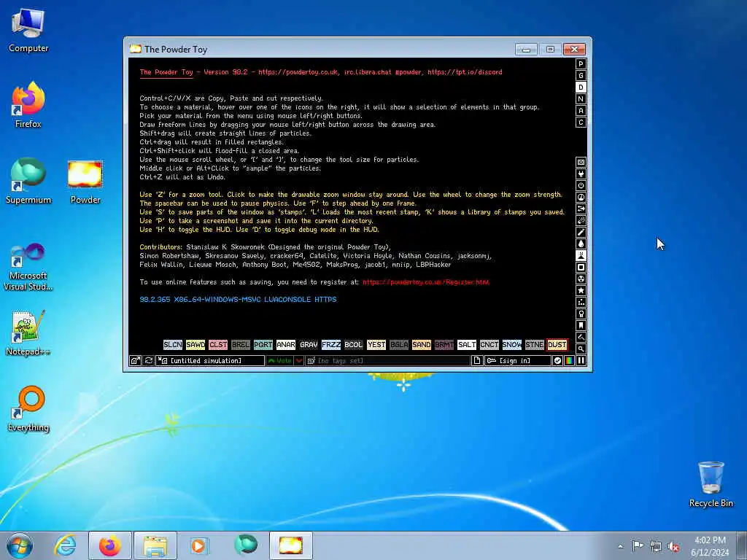Image resolution: width=747 pixels, height=560 pixels.
Task: Open the Special star category icon
Action: tap(581, 290)
